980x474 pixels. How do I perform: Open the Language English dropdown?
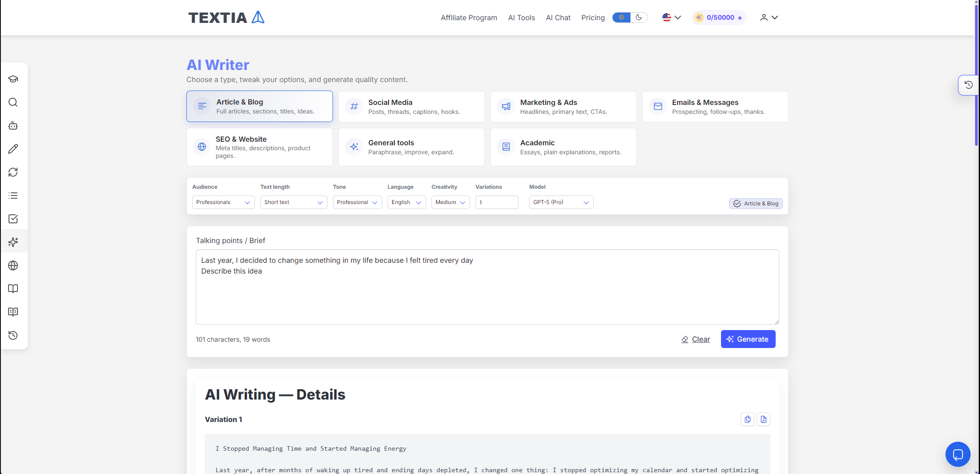coord(407,202)
